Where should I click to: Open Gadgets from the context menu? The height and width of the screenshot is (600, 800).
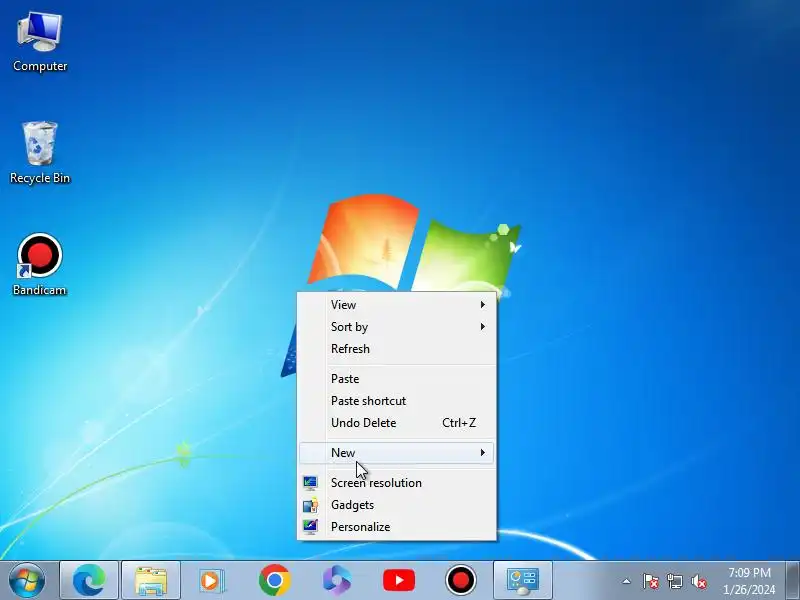(396, 505)
